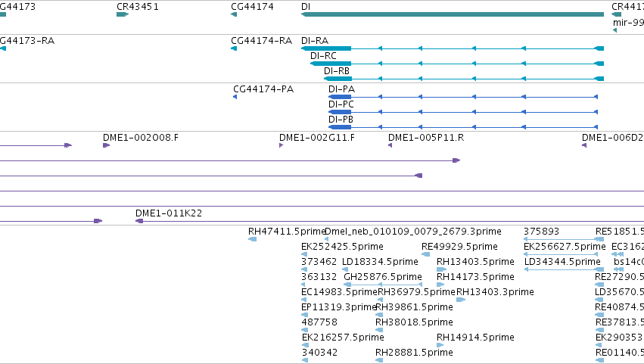Click the DME1-002O08.F feature label
This screenshot has height=364, width=644.
(141, 138)
